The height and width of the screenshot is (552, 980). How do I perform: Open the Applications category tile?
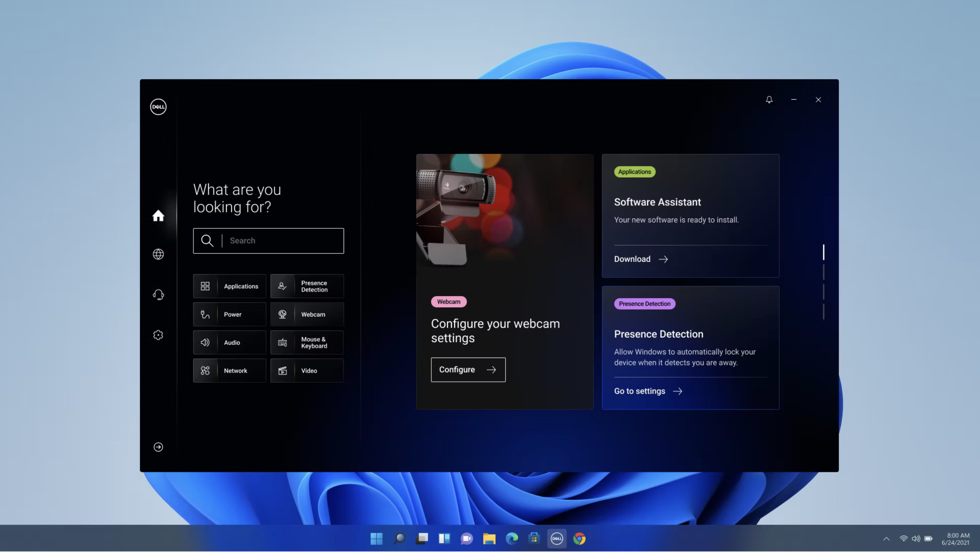(230, 286)
